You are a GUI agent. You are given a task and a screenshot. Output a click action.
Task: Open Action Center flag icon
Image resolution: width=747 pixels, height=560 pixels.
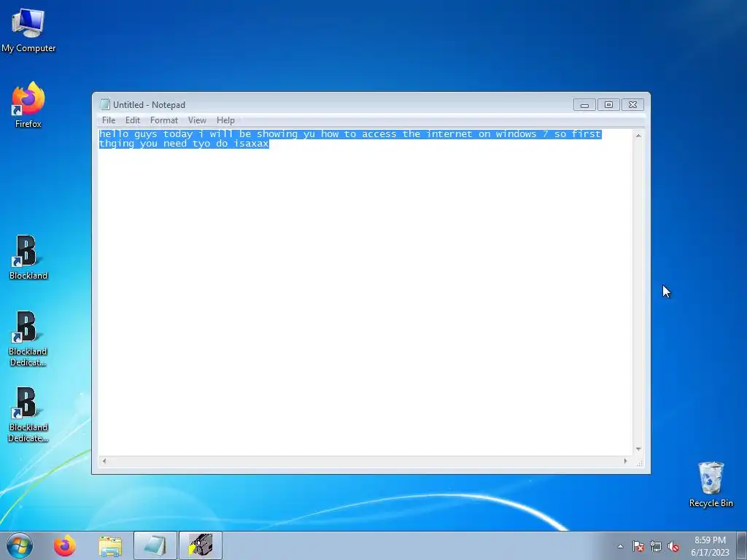coord(638,546)
